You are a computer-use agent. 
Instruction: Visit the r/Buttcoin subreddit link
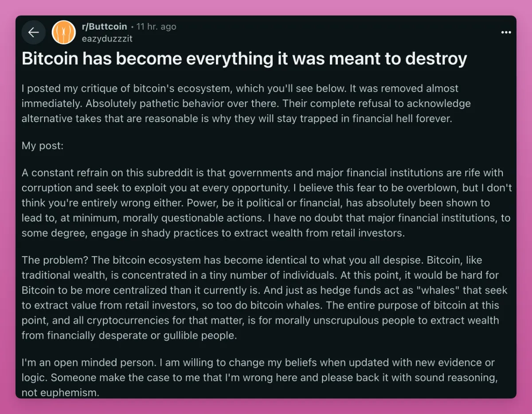pos(105,27)
